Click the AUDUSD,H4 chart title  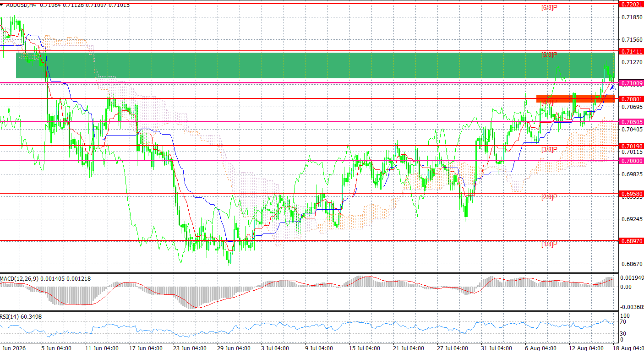[21, 5]
